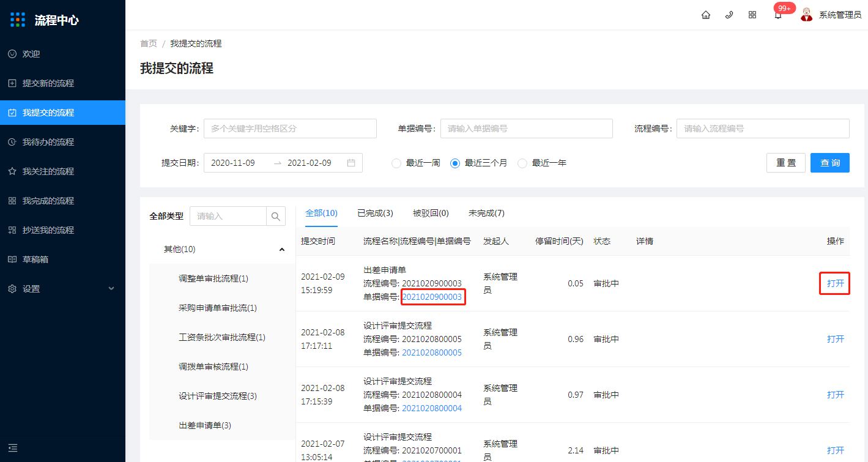Switch to the 已完成(3) tab
The image size is (868, 462).
(x=375, y=213)
